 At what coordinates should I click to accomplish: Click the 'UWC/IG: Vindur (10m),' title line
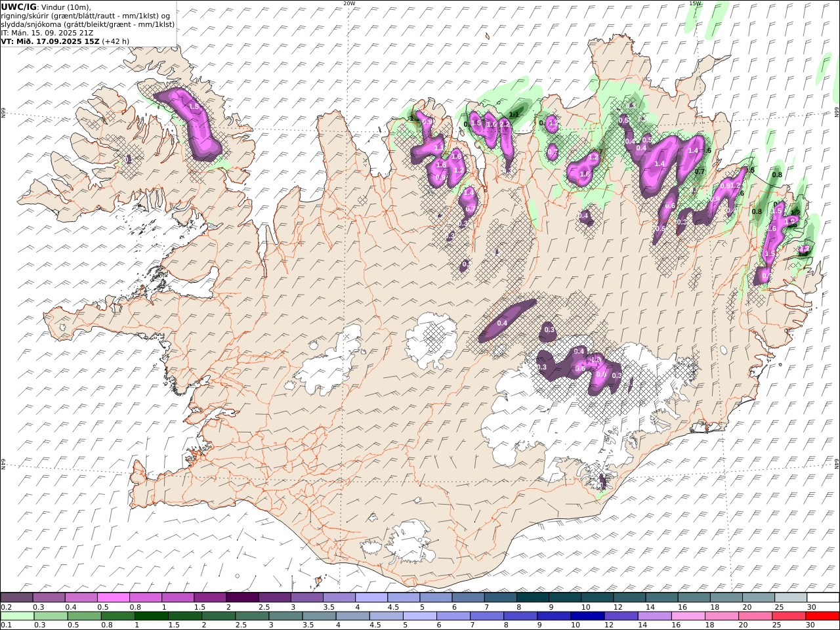(x=46, y=7)
